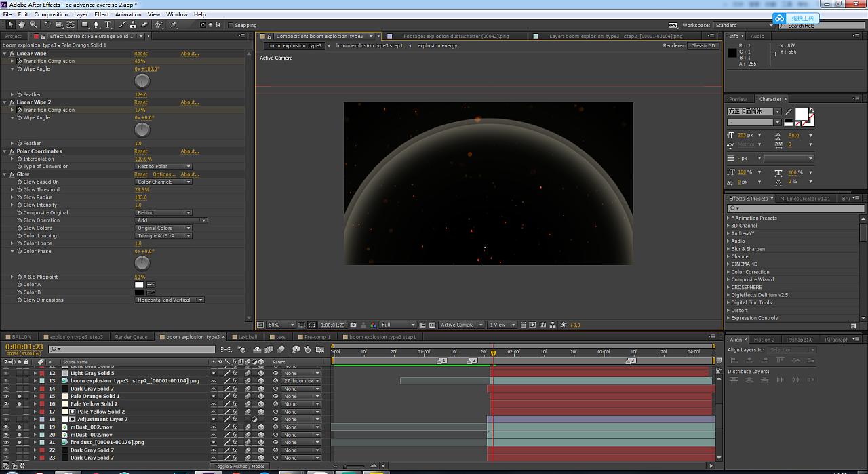Select the Zoom tool magnifier

tap(33, 25)
